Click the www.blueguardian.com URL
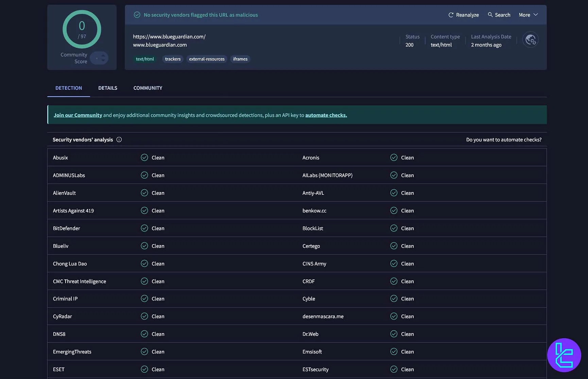588x379 pixels. 160,45
